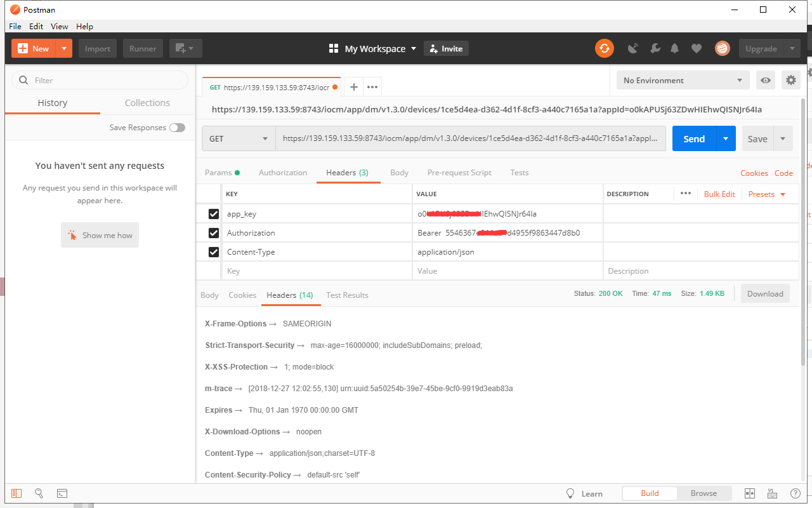
Task: Click the empty Key field in headers
Action: tap(317, 271)
